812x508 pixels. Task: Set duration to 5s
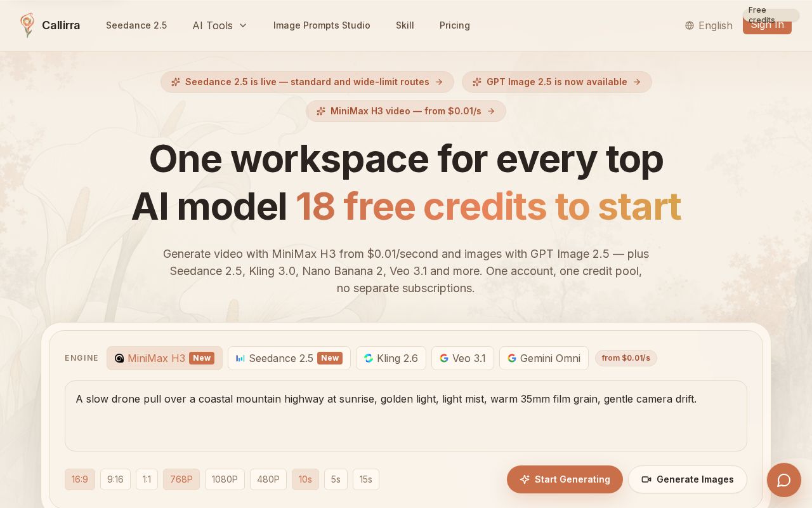coord(336,479)
